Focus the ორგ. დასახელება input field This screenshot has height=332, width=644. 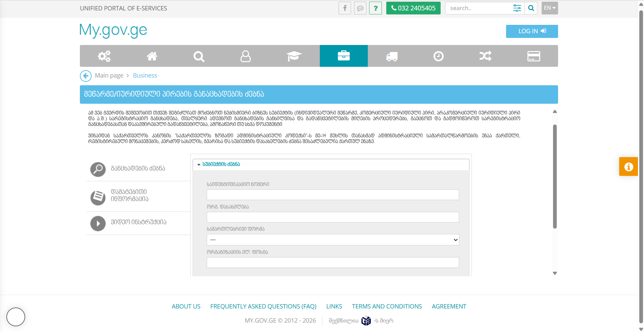coord(333,217)
